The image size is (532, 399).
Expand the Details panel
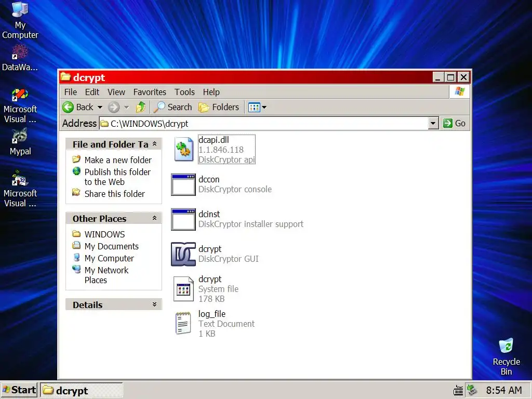pyautogui.click(x=154, y=304)
